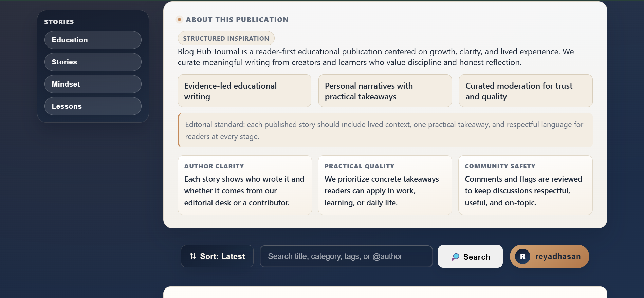Focus the search title, category, tags field

tap(346, 256)
